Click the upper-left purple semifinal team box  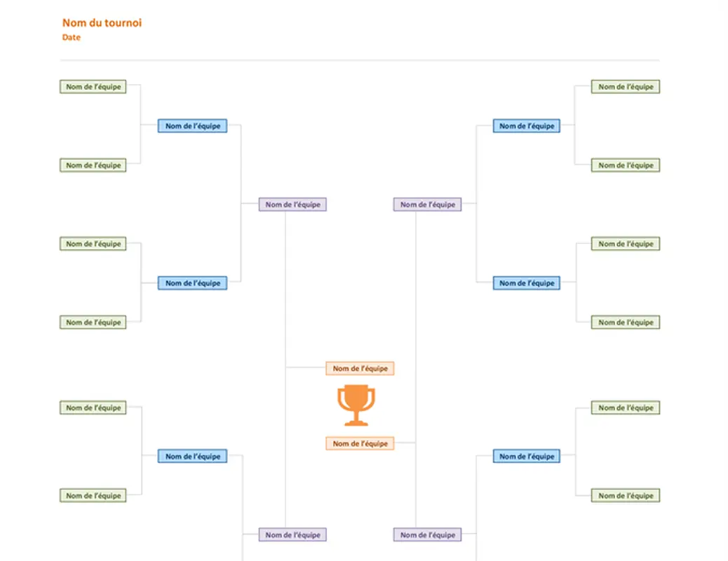click(292, 205)
